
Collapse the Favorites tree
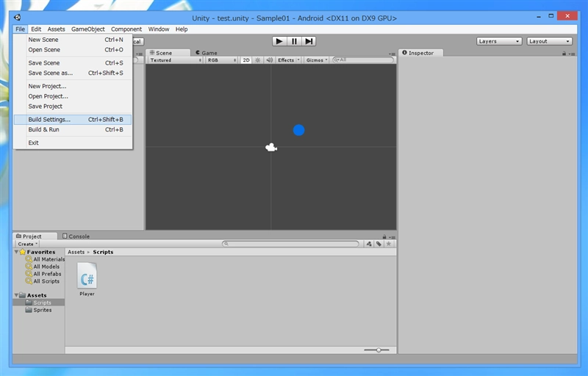(x=16, y=252)
